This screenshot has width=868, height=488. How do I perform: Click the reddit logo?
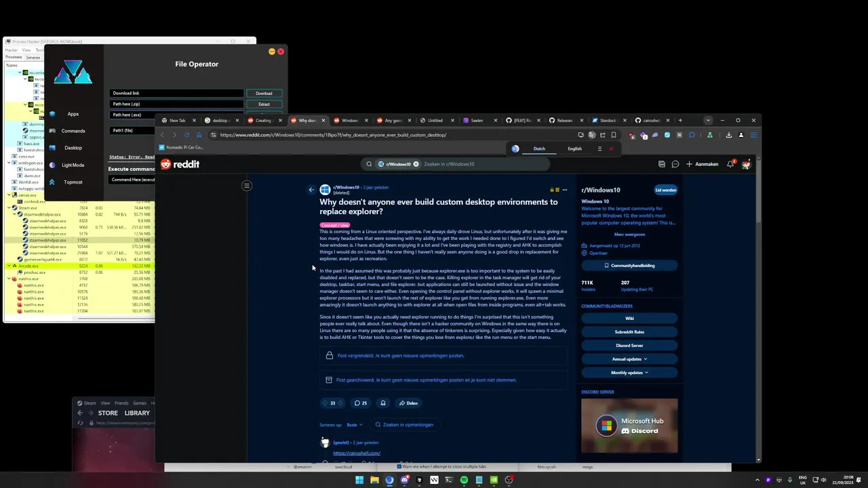click(x=180, y=164)
